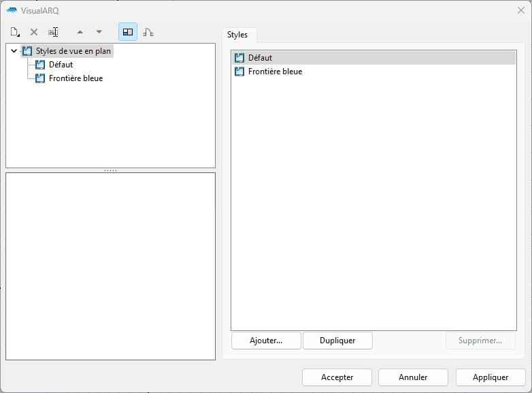Viewport: 532px width, 393px height.
Task: Click the Ajouter... button
Action: (x=266, y=341)
